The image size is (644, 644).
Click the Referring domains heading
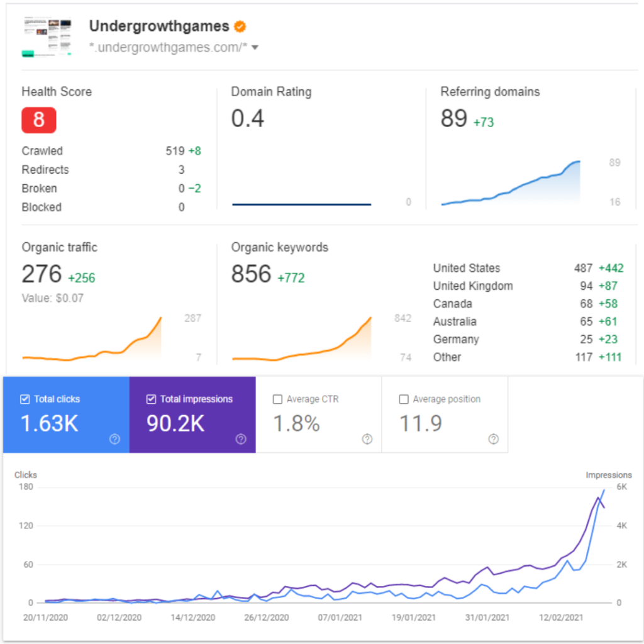point(491,92)
